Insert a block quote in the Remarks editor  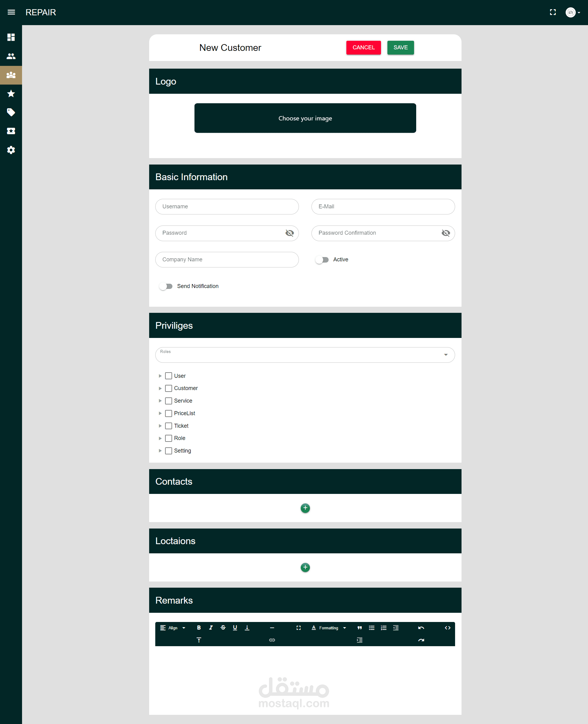pos(359,628)
